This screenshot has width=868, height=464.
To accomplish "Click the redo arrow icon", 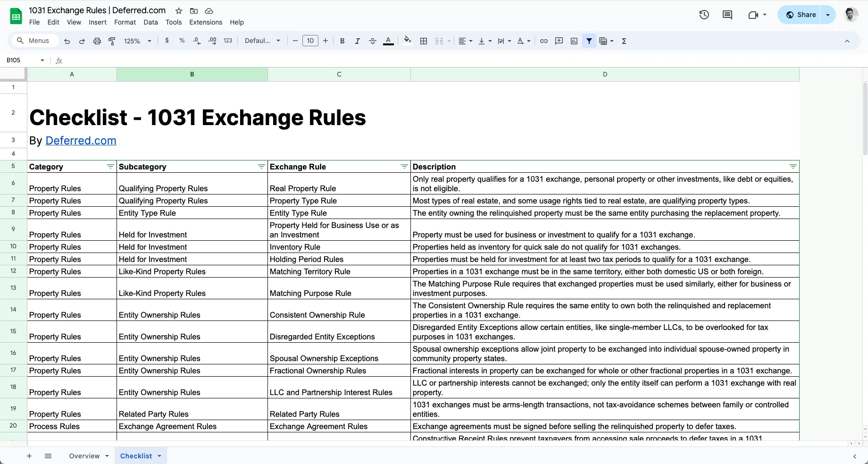I will coord(82,41).
